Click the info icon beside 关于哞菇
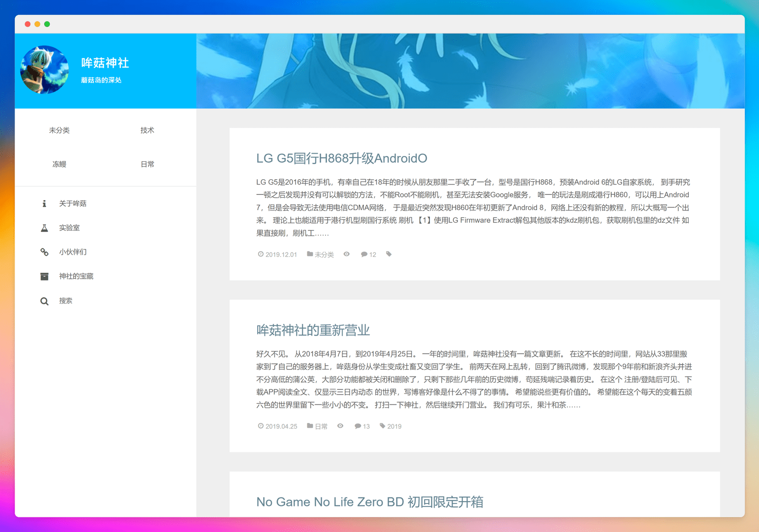Viewport: 759px width, 532px height. click(44, 203)
